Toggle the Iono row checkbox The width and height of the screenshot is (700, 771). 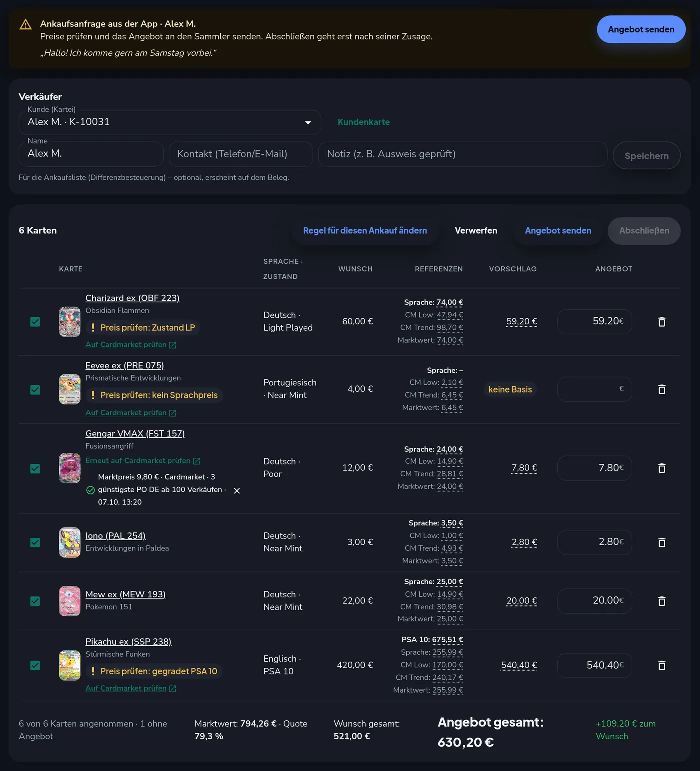pyautogui.click(x=35, y=542)
